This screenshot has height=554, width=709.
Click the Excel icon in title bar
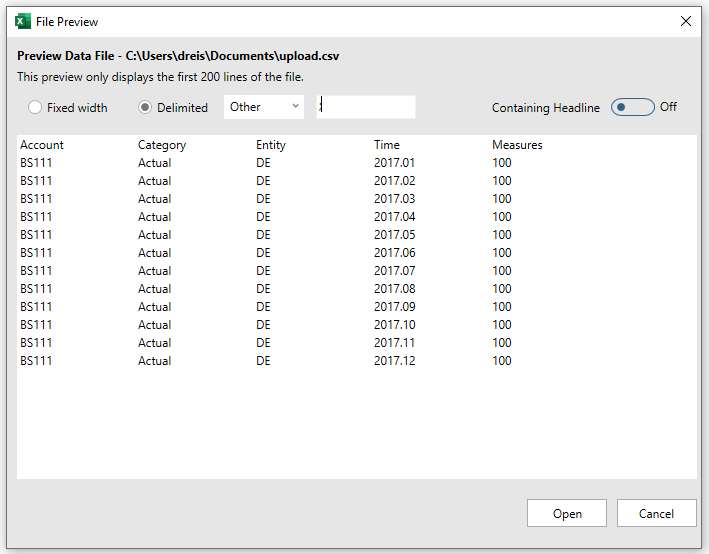pos(23,21)
